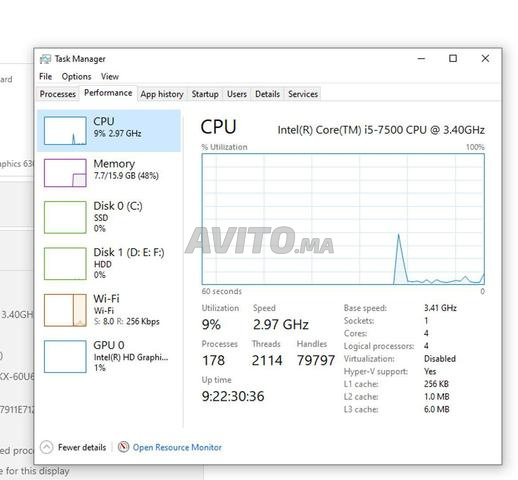Click the Processes count 178

click(213, 360)
